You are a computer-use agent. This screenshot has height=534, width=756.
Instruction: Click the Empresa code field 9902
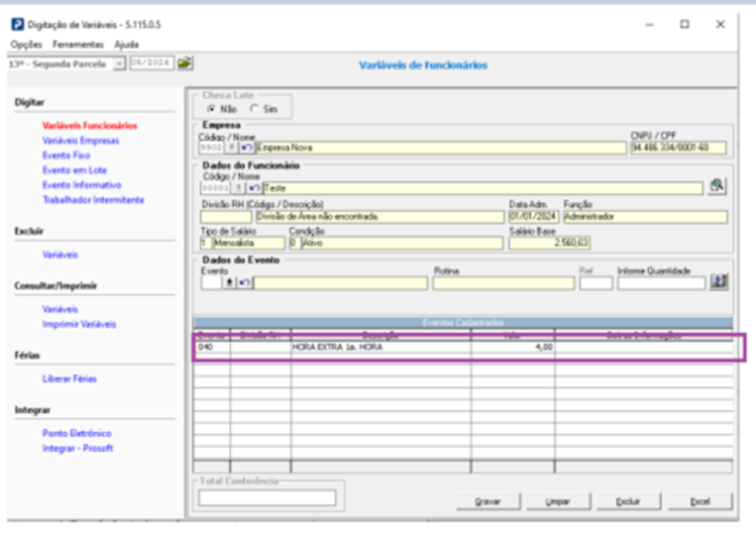211,148
